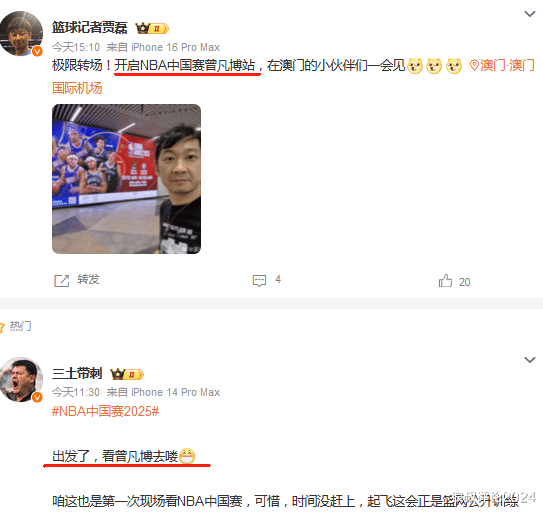
Task: Open the #NBA中国赛2025# hashtag
Action: (x=105, y=412)
